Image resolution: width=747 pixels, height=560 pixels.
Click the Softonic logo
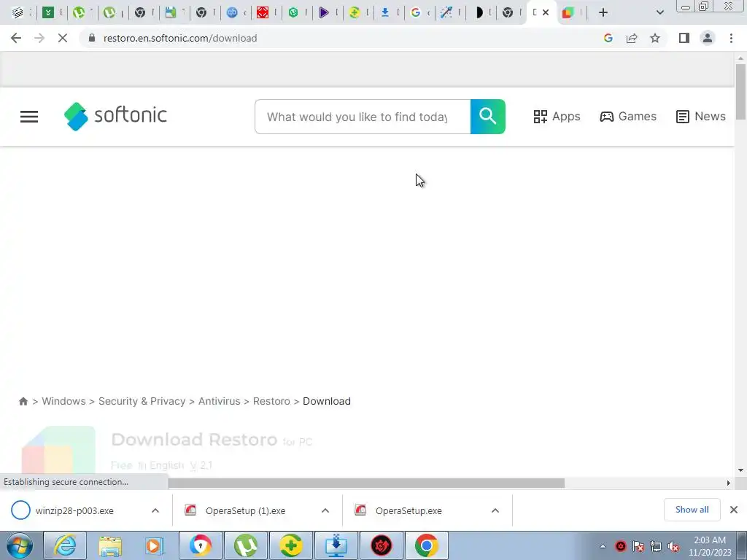pos(115,116)
